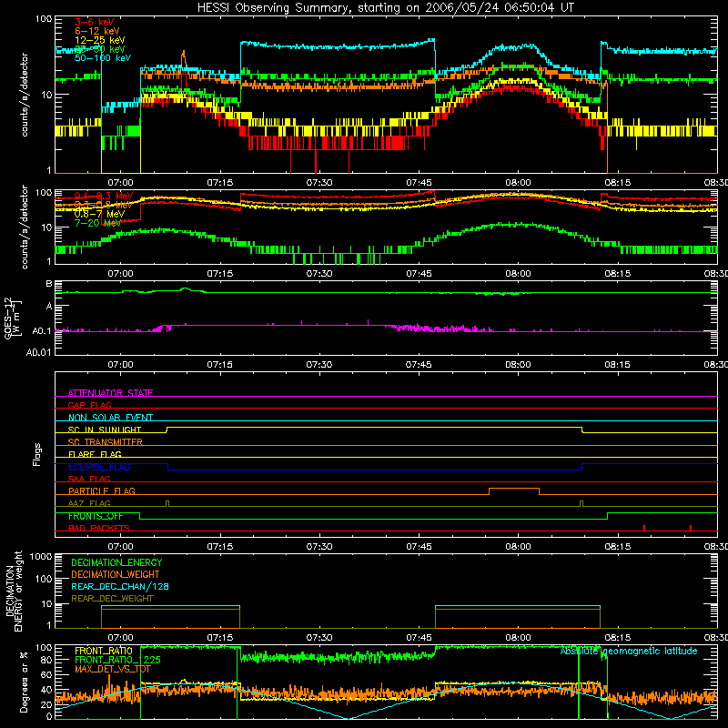The image size is (728, 728).
Task: Select the FRONTS_OFF flag label
Action: (x=96, y=516)
